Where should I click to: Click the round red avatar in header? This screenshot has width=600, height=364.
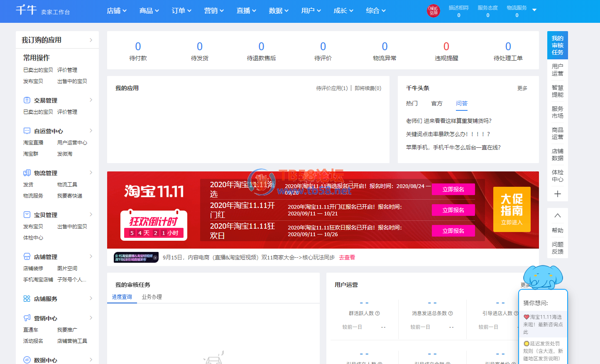coord(433,11)
